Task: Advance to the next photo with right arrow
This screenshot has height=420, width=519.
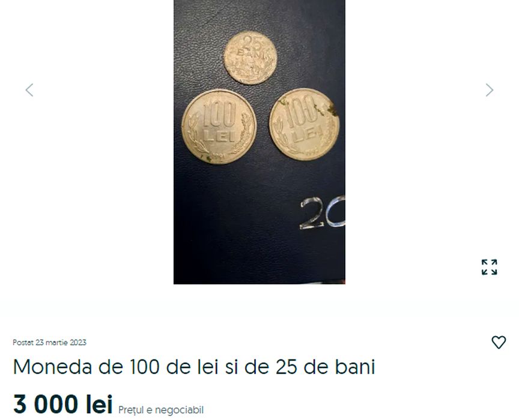Action: 489,90
